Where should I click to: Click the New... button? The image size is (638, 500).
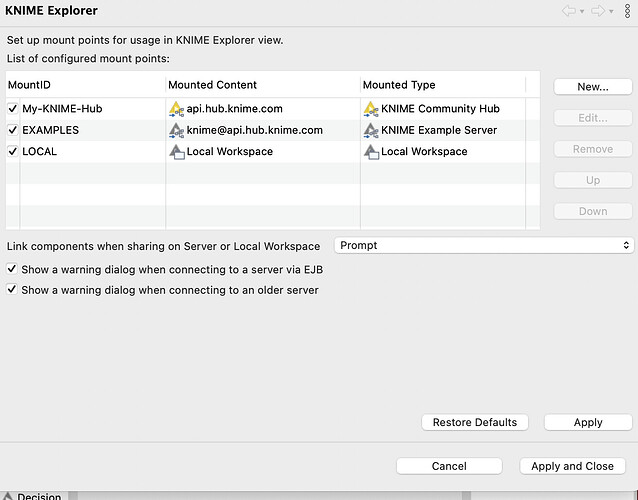pos(593,87)
